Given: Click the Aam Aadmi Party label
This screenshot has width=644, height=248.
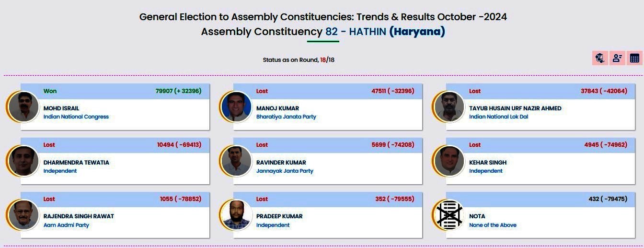Looking at the screenshot, I should [x=66, y=225].
